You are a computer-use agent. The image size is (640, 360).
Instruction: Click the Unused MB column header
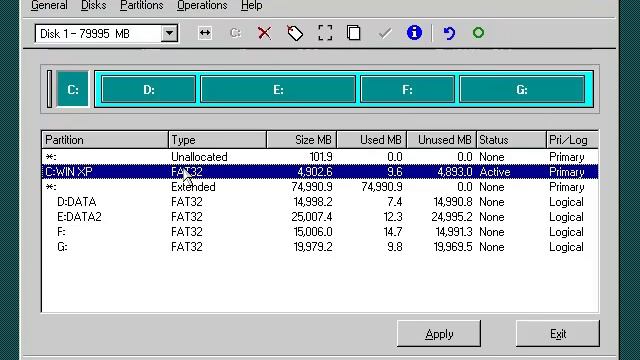(442, 140)
